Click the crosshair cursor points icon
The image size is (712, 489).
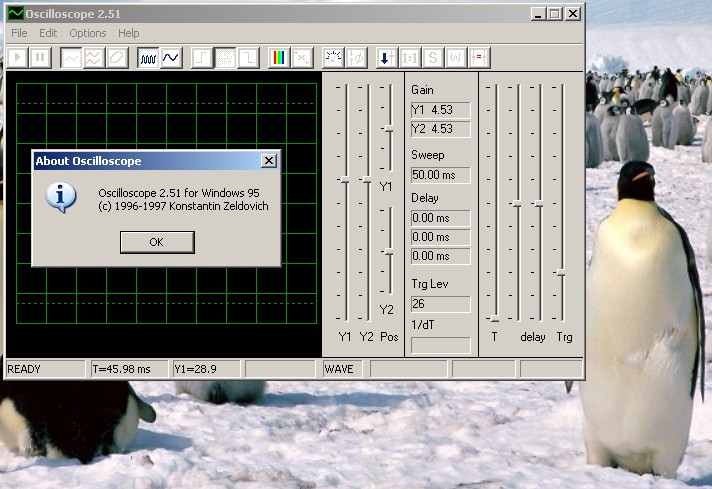[x=302, y=58]
